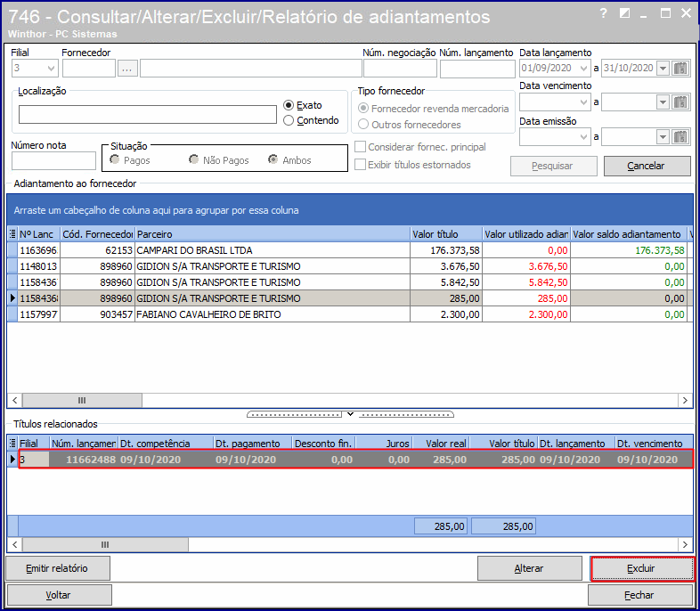This screenshot has height=611, width=700.
Task: Open the column chooser icon in Títulos relacionados grid
Action: (12, 444)
